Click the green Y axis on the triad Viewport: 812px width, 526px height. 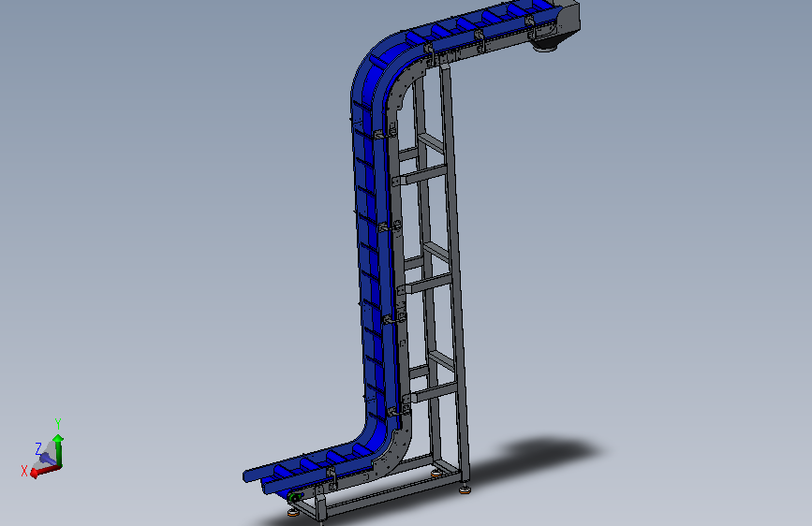(58, 449)
